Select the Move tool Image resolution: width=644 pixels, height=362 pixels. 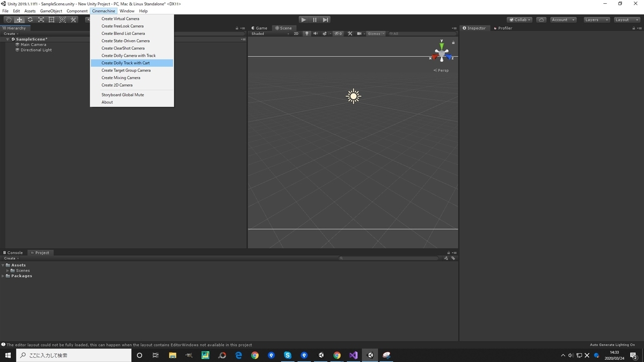pyautogui.click(x=19, y=20)
